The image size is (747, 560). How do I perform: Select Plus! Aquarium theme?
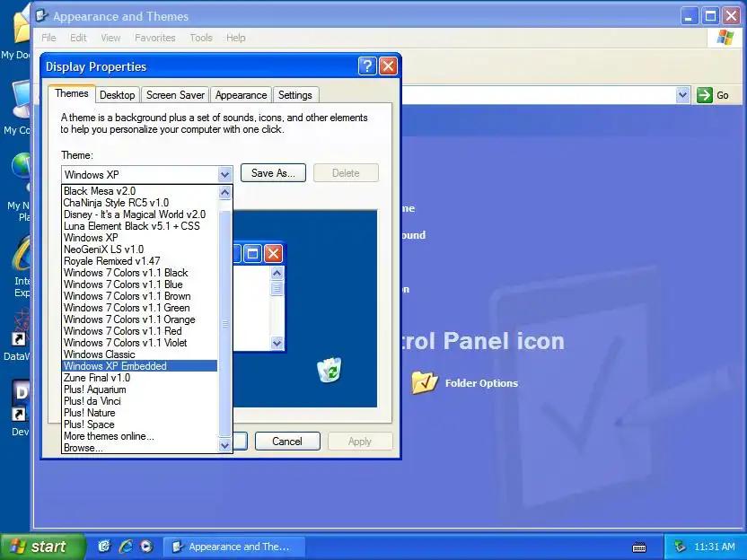click(140, 389)
